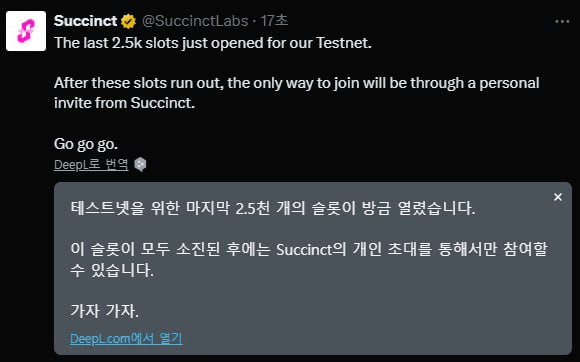580x362 pixels.
Task: Click the DeepL hexagon logo icon
Action: [140, 165]
